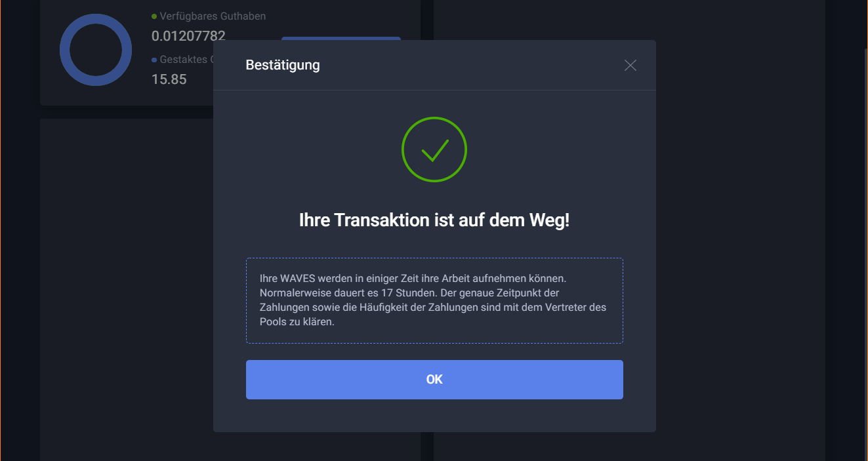Click the green checkmark success icon

(434, 150)
